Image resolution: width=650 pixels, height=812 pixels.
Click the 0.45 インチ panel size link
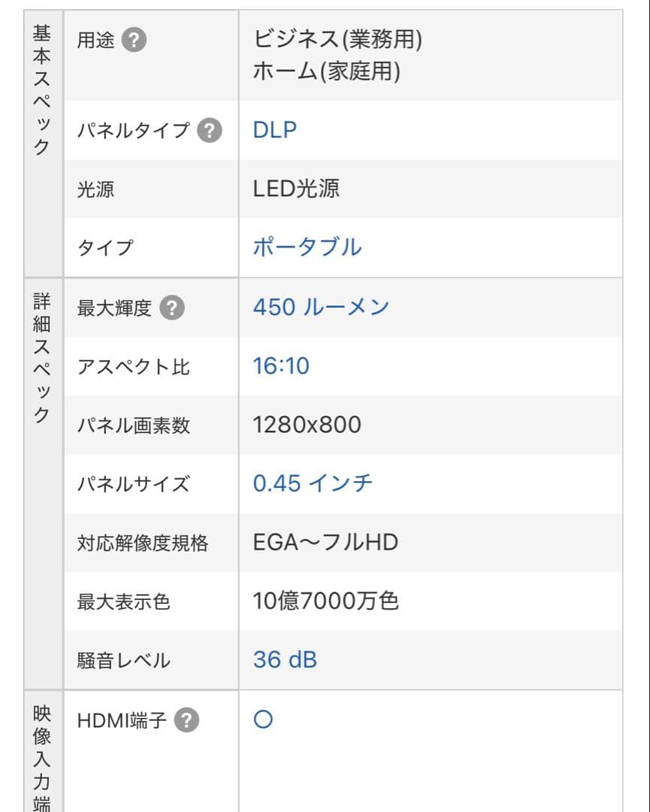click(311, 483)
